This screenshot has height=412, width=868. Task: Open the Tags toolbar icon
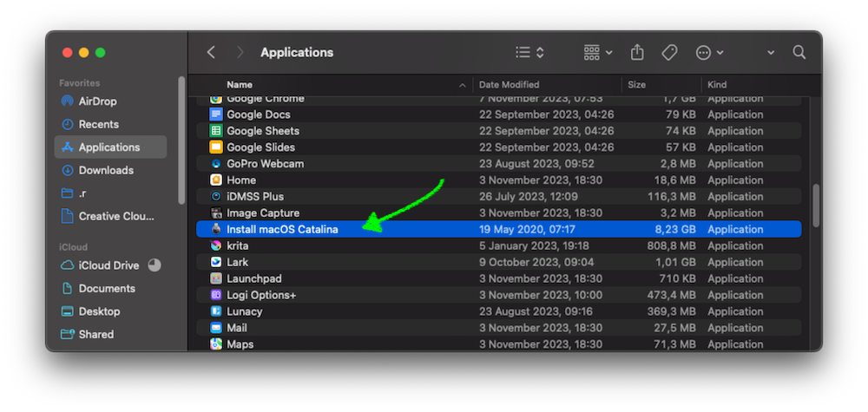[x=669, y=53]
